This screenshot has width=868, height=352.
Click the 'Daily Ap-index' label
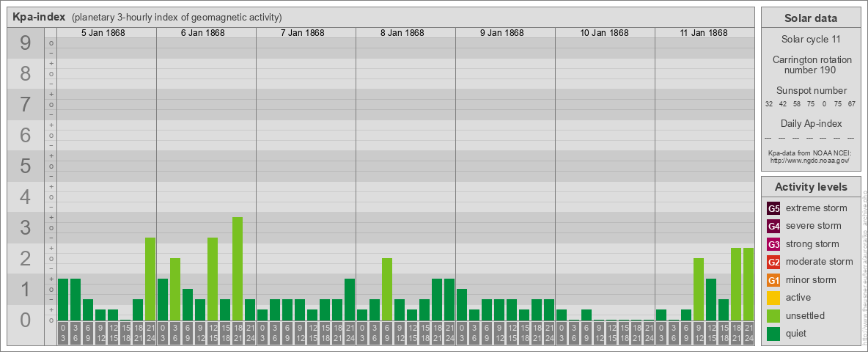pos(812,123)
